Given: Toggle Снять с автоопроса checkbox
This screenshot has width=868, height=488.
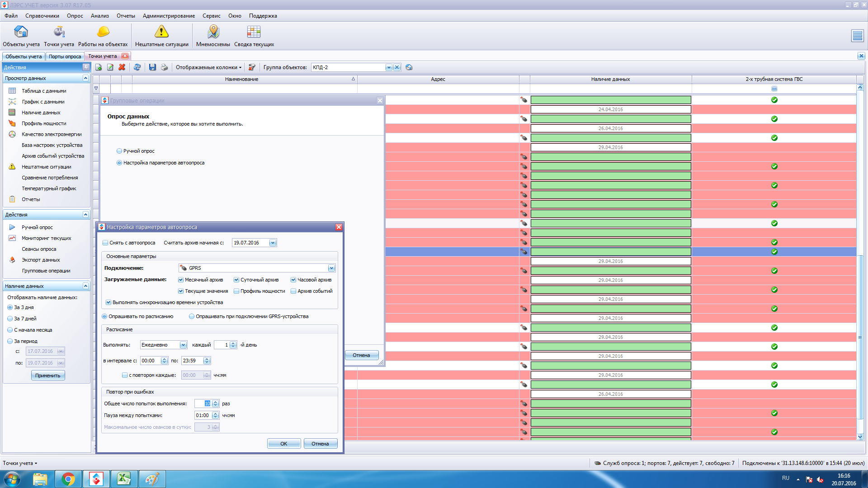Looking at the screenshot, I should [x=105, y=243].
